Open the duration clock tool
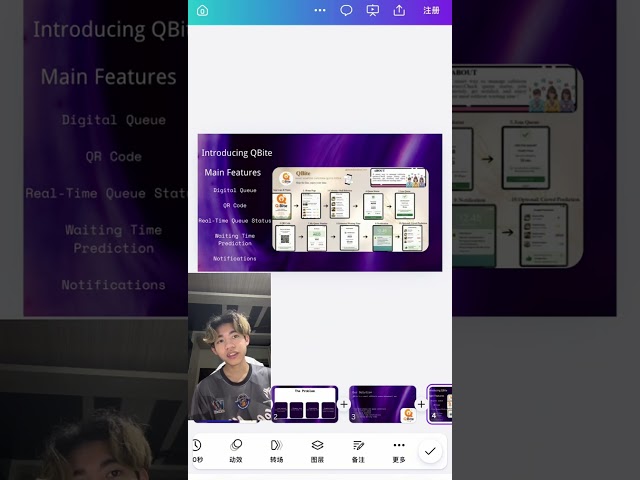Viewport: 640px width, 480px height. (198, 451)
